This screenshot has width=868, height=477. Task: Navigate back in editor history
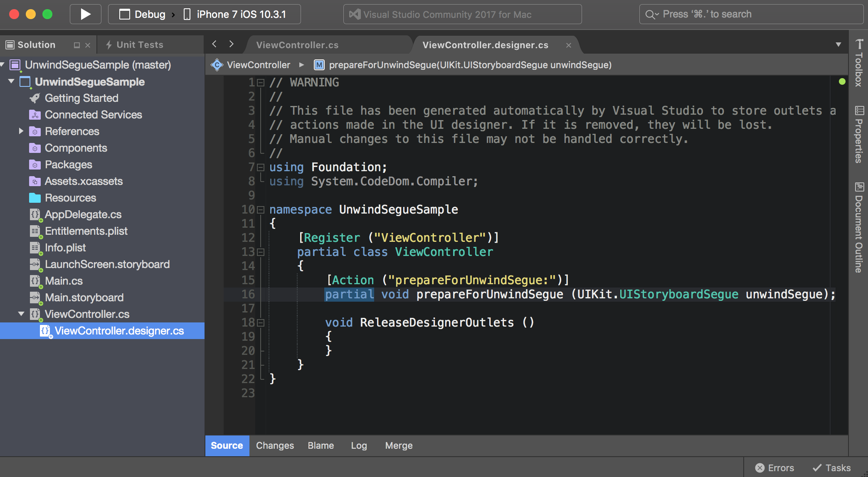(x=215, y=44)
